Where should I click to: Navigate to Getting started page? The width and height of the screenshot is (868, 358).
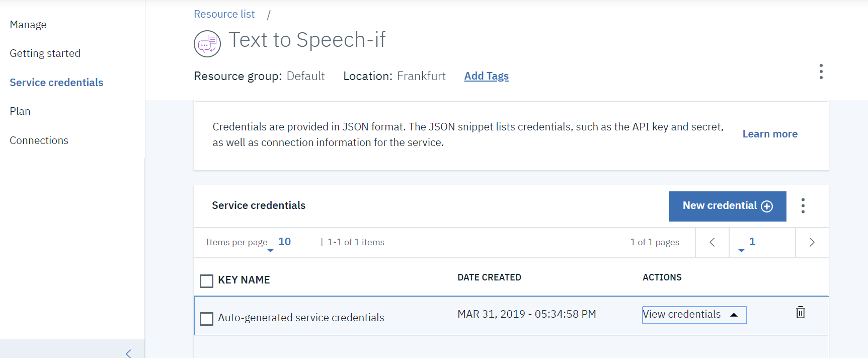coord(45,53)
